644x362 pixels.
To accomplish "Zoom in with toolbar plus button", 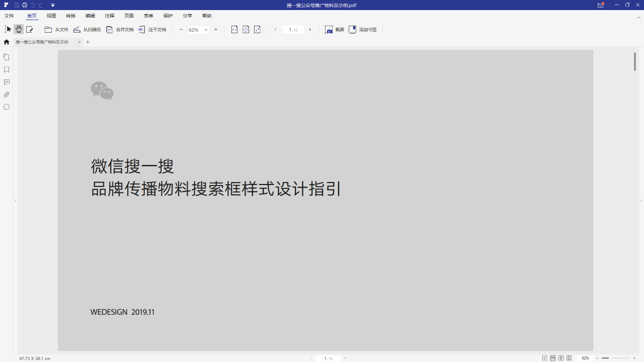I will point(216,30).
